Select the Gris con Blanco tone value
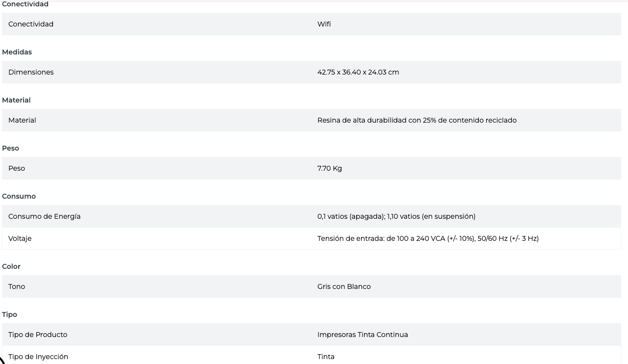Image resolution: width=628 pixels, height=364 pixels. click(343, 286)
